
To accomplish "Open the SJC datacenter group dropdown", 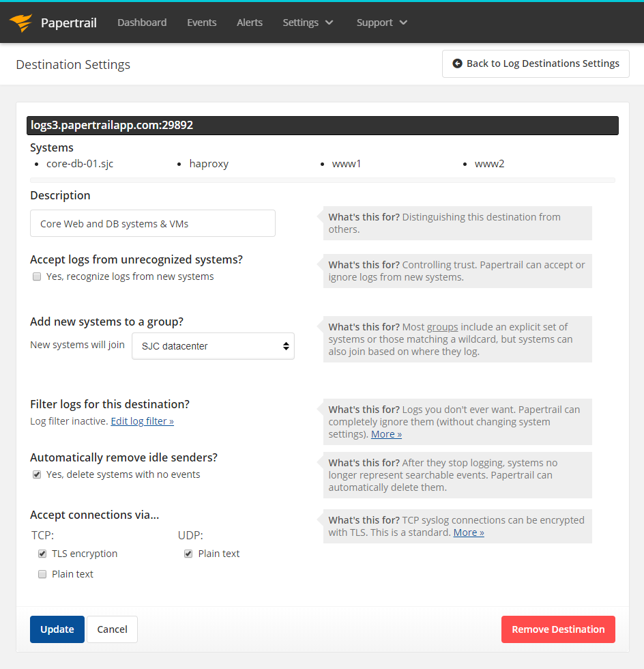I will [213, 346].
